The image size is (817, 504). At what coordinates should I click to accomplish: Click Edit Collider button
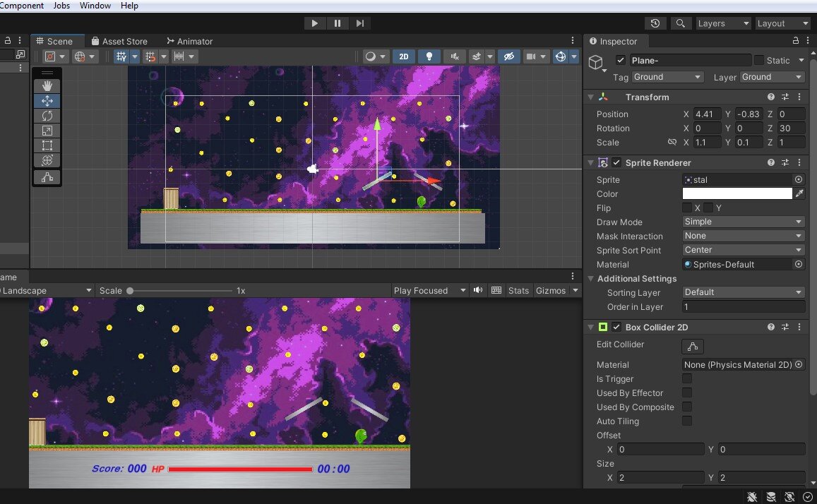tap(693, 347)
